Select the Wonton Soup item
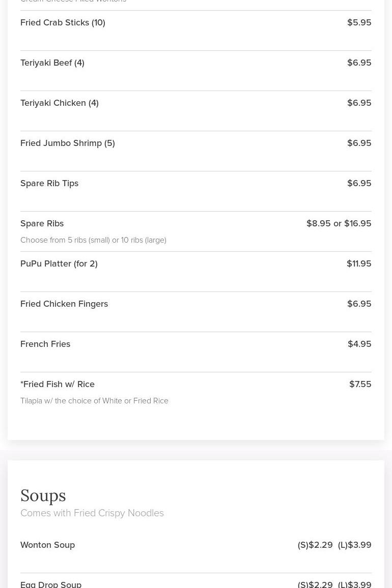 (x=48, y=545)
